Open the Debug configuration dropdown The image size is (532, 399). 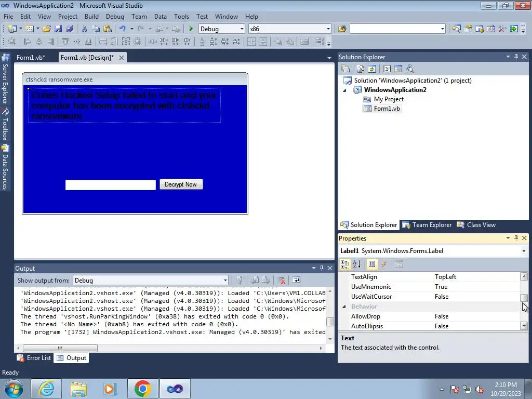(242, 29)
